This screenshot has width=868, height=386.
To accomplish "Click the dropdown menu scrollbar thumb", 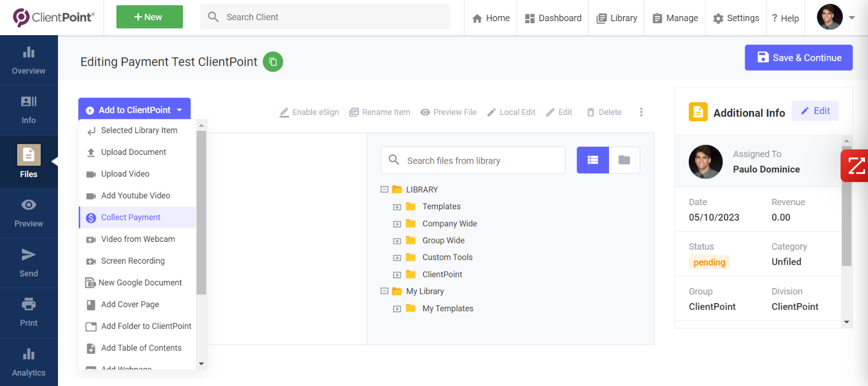I will (201, 212).
